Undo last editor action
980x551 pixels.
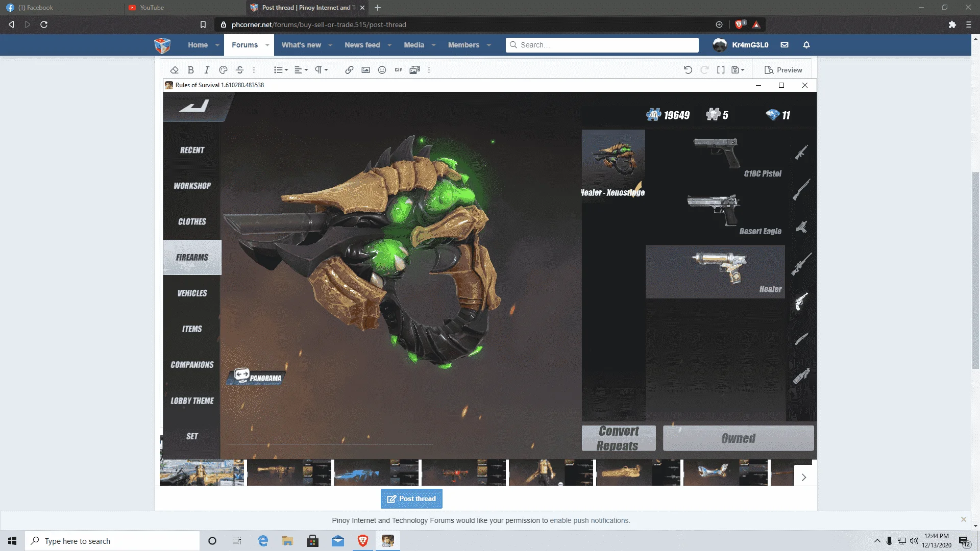688,70
